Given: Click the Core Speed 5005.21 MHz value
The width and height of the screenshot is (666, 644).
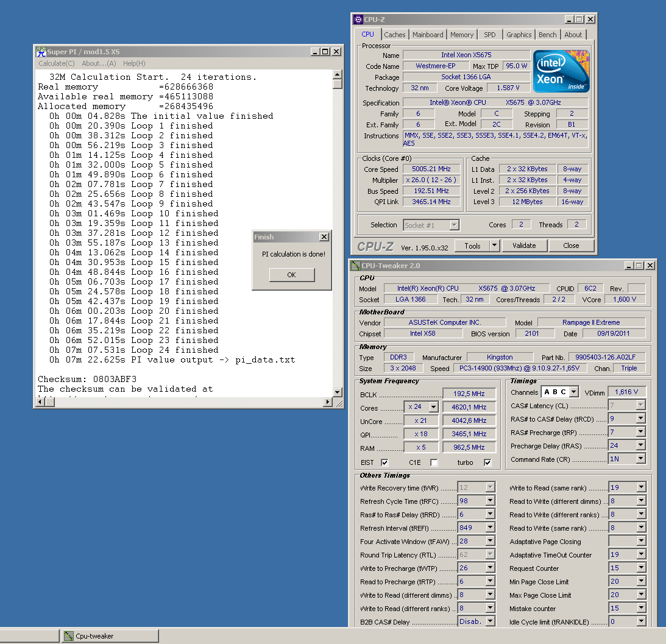Looking at the screenshot, I should 431,169.
